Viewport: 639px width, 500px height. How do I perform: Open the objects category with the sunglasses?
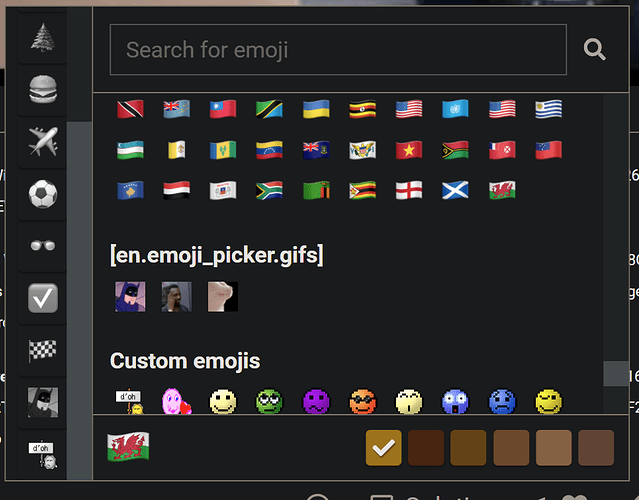(x=42, y=245)
